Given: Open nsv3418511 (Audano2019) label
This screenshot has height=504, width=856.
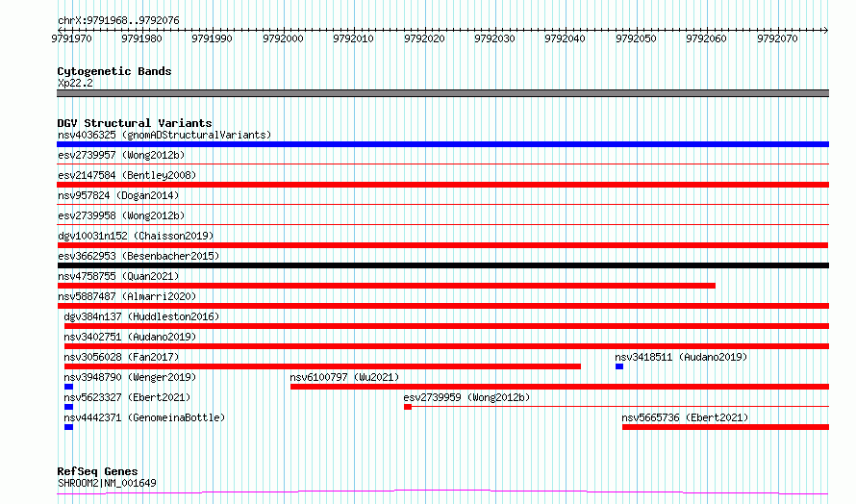Looking at the screenshot, I should coord(681,357).
